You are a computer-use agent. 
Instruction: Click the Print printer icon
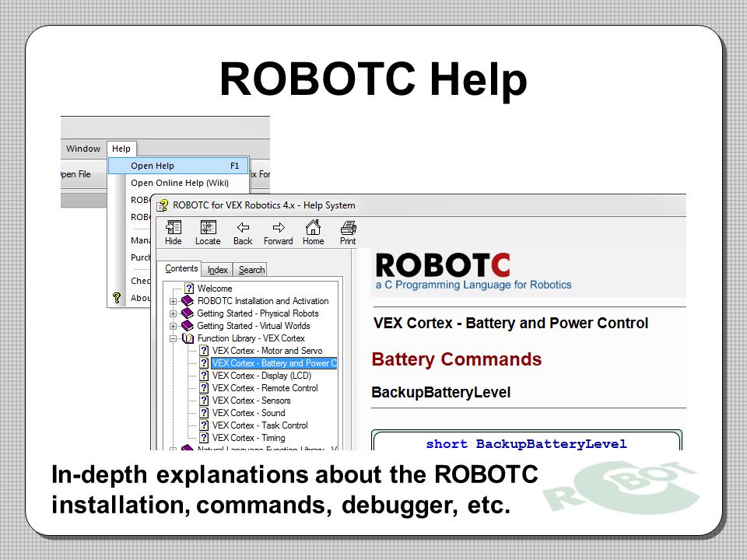tap(349, 228)
